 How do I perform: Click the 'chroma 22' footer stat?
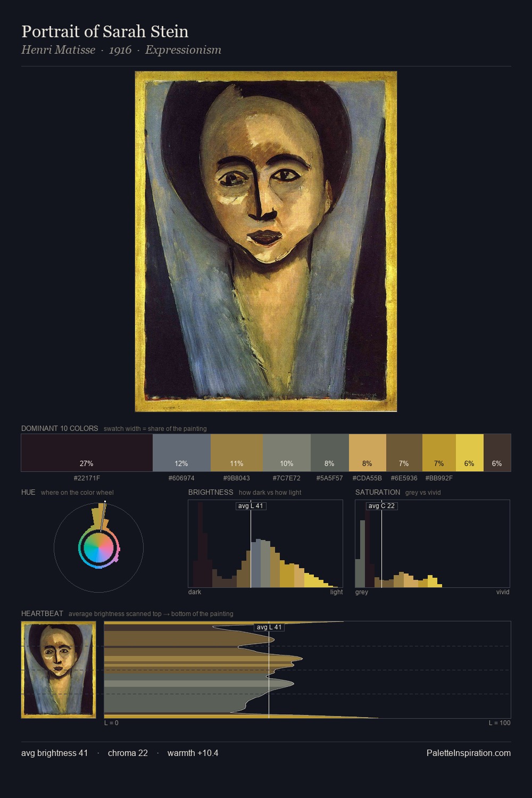point(128,753)
